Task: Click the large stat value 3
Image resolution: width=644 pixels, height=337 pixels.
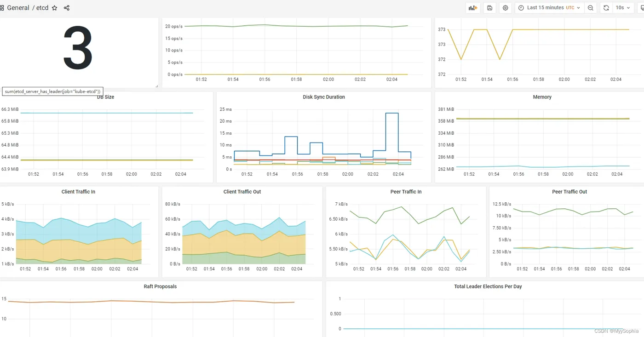Action: point(78,48)
